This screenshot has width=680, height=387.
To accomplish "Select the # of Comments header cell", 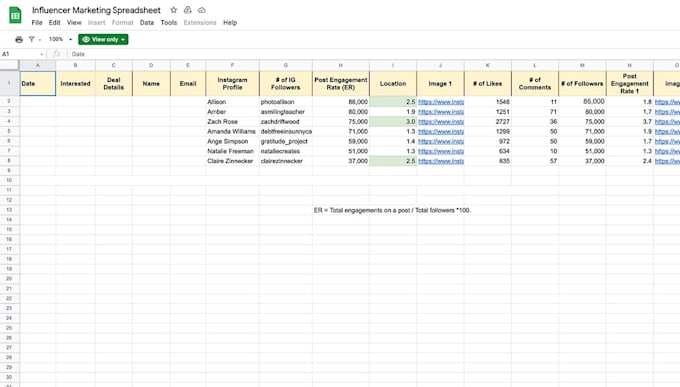I will click(x=535, y=84).
